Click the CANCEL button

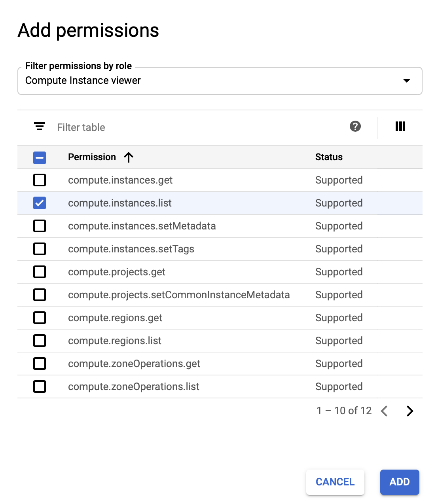tap(335, 482)
